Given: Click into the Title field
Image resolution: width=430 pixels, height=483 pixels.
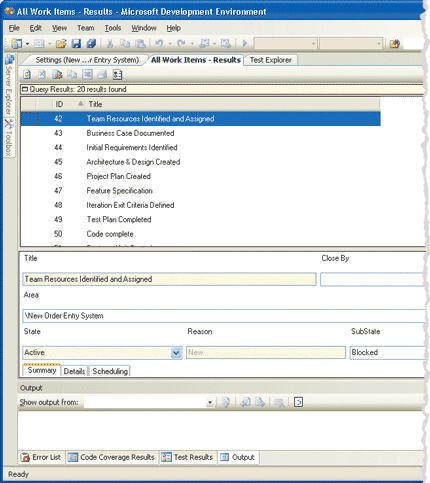Looking at the screenshot, I should click(x=169, y=279).
